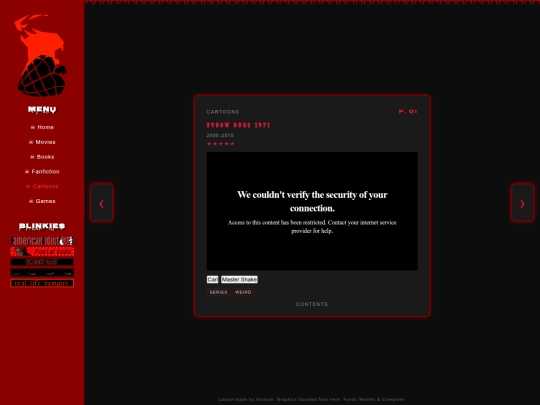Select the highlighted Cartoons menu item

click(x=42, y=186)
